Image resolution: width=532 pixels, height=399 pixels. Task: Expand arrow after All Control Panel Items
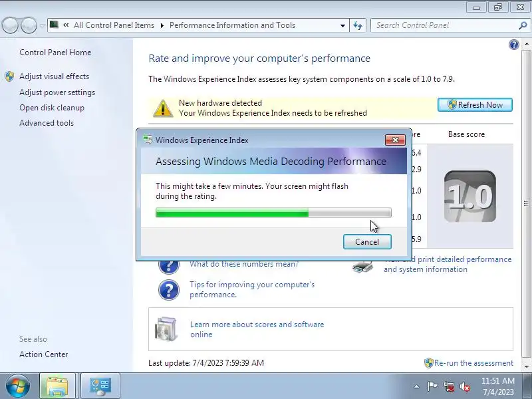[x=162, y=25]
